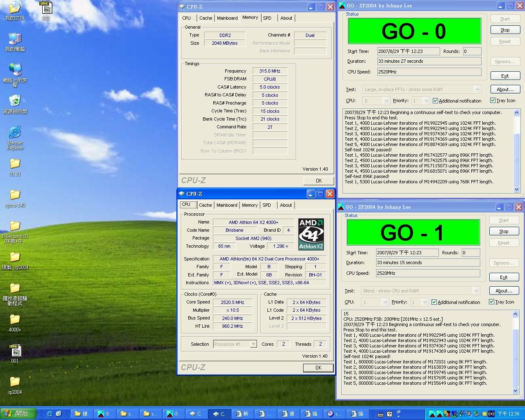Click the GO - 1 log scrollbar up arrow

(516, 314)
